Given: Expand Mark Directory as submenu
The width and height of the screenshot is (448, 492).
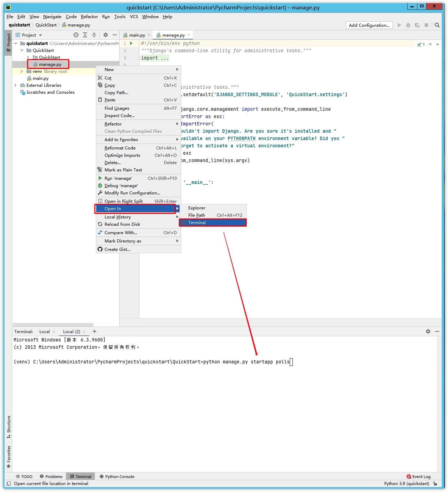Looking at the screenshot, I should click(138, 241).
